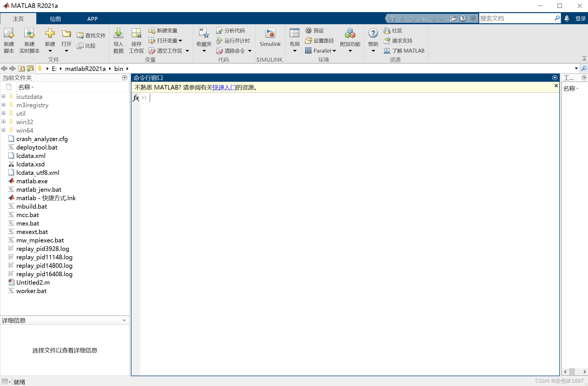Open the Clear Workspace (清空工作区) dropdown arrow
This screenshot has height=386, width=588.
pyautogui.click(x=187, y=51)
